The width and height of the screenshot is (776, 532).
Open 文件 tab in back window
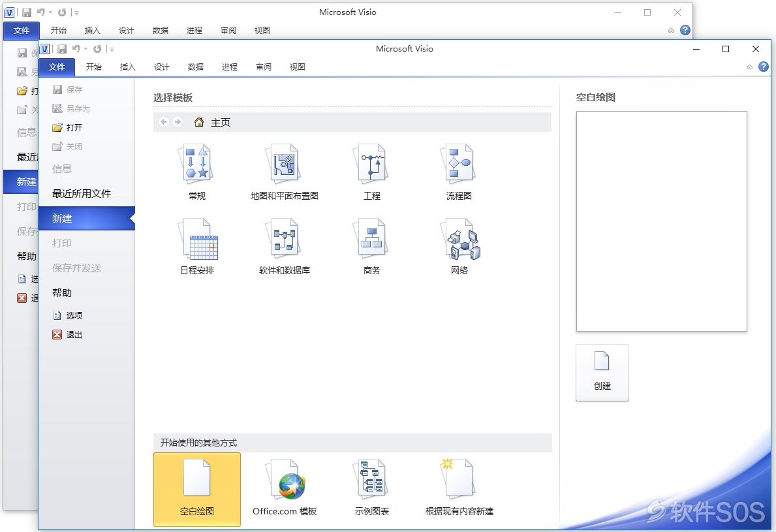22,31
